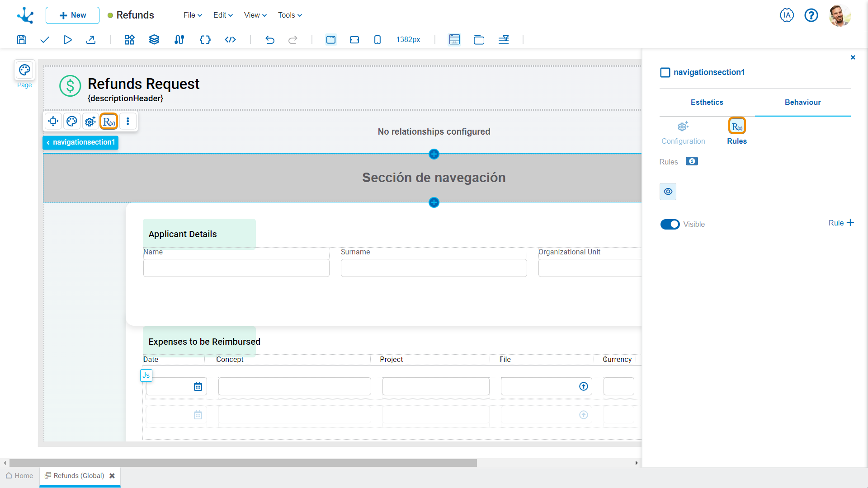The height and width of the screenshot is (488, 868).
Task: Click the Refunds (Global) tab at bottom
Action: [x=78, y=475]
